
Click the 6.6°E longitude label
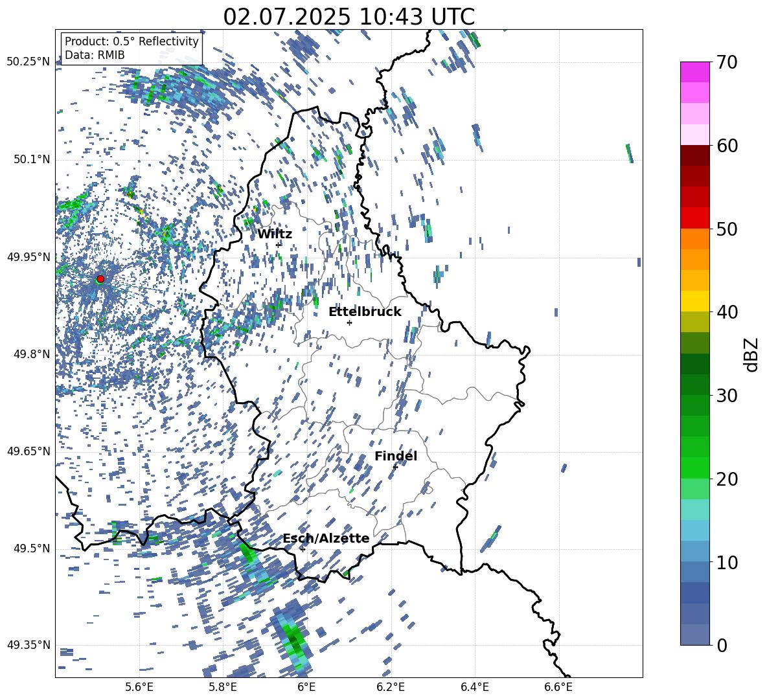click(x=558, y=687)
